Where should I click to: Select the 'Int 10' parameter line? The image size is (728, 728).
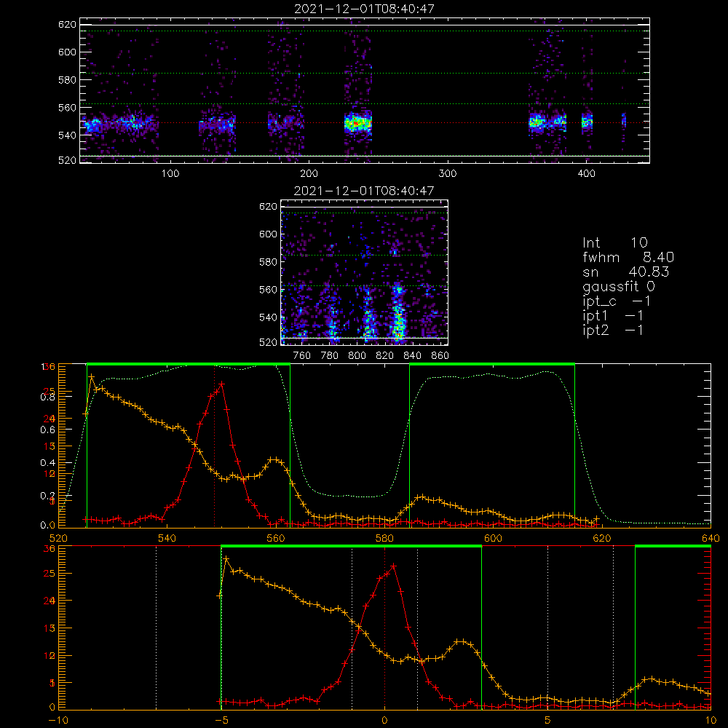tap(614, 242)
